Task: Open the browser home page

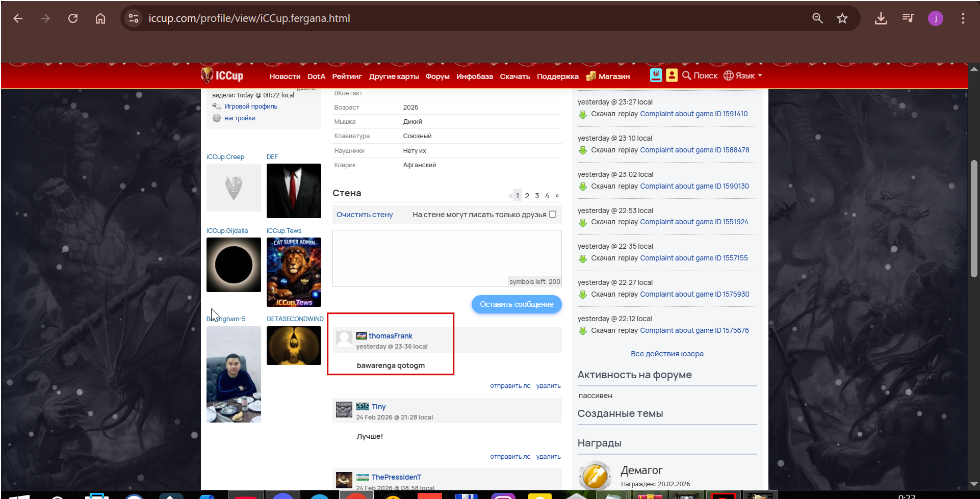Action: coord(100,18)
